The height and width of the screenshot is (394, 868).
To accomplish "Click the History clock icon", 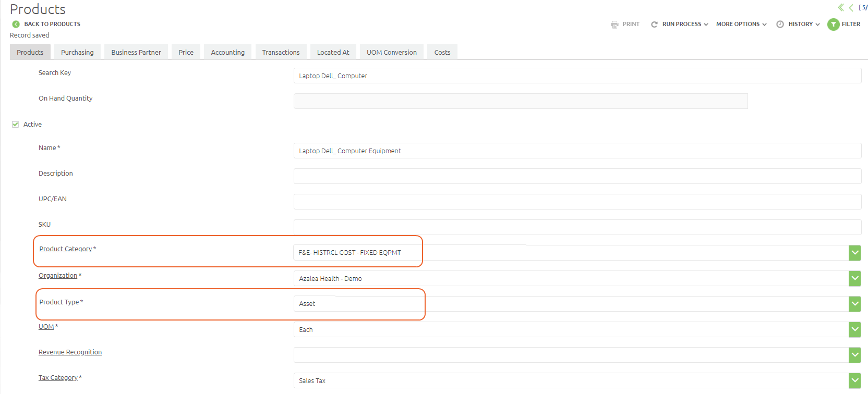I will coord(780,24).
